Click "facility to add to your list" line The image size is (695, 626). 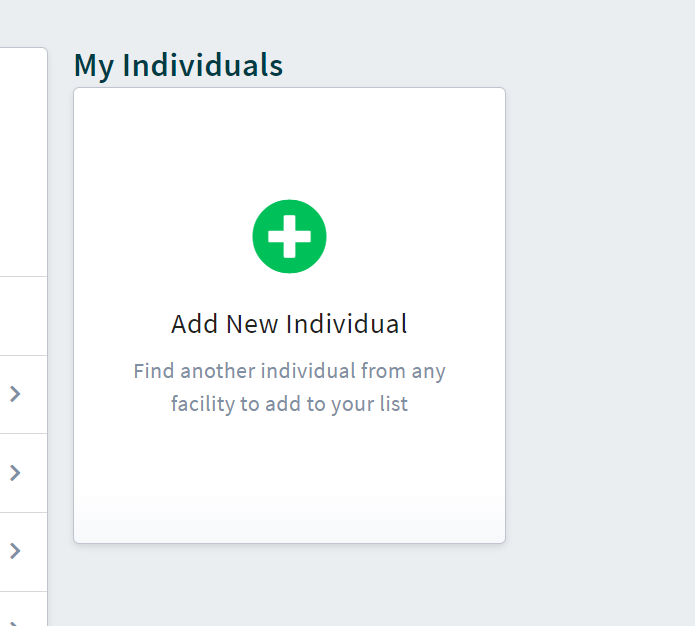pos(289,405)
